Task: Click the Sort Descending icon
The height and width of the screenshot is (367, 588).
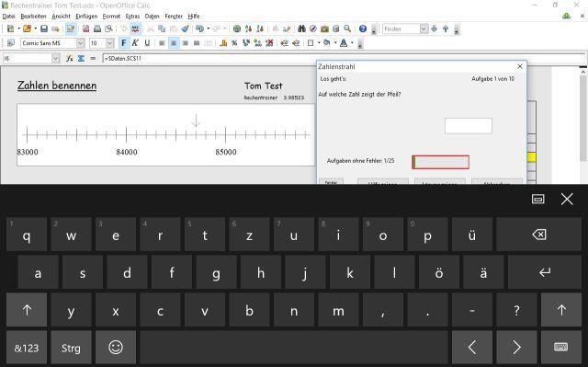Action: point(260,29)
